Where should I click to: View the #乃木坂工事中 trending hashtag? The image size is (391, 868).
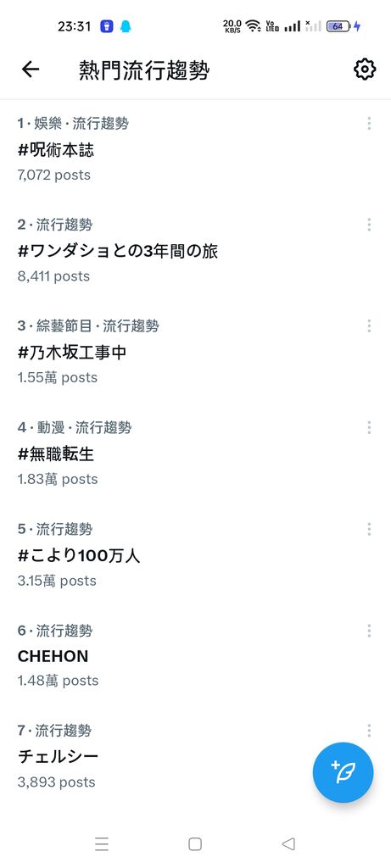coord(195,352)
